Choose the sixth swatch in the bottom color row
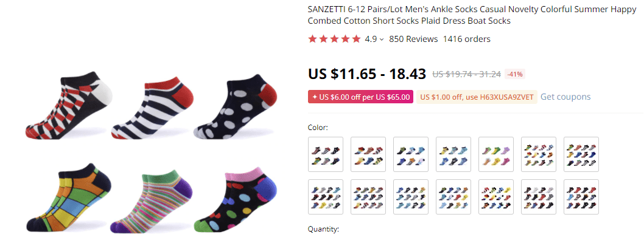 540,197
